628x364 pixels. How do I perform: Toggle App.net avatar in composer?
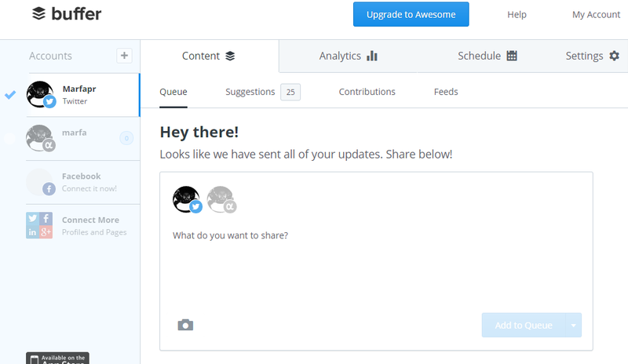(x=221, y=199)
